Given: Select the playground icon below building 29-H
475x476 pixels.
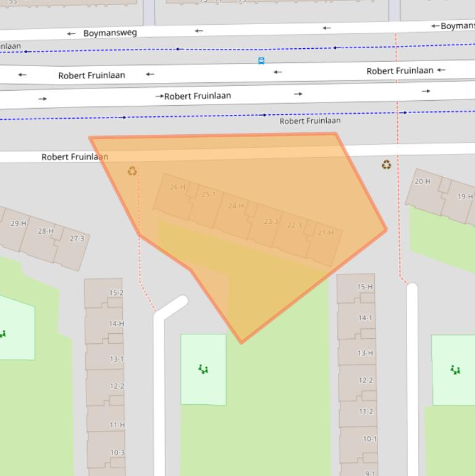Looking at the screenshot, I should tap(3, 334).
